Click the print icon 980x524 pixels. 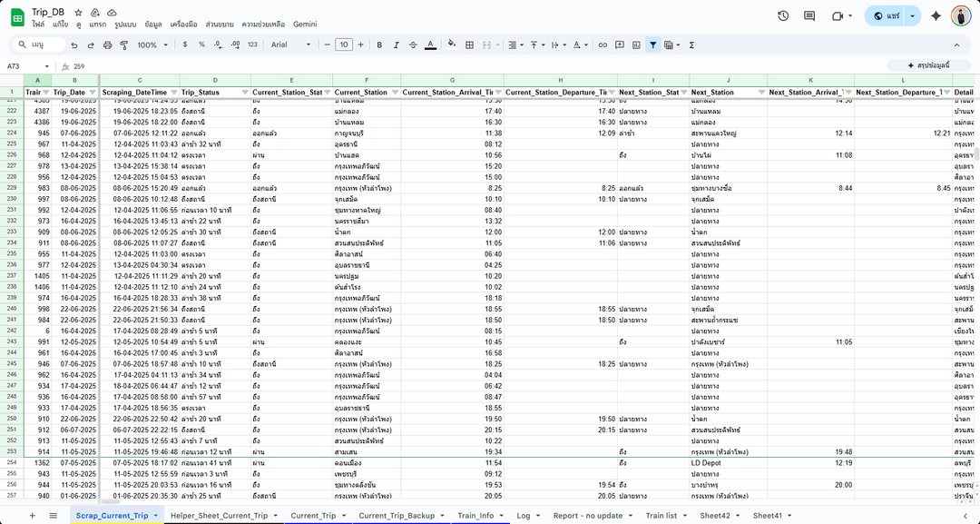pos(108,44)
